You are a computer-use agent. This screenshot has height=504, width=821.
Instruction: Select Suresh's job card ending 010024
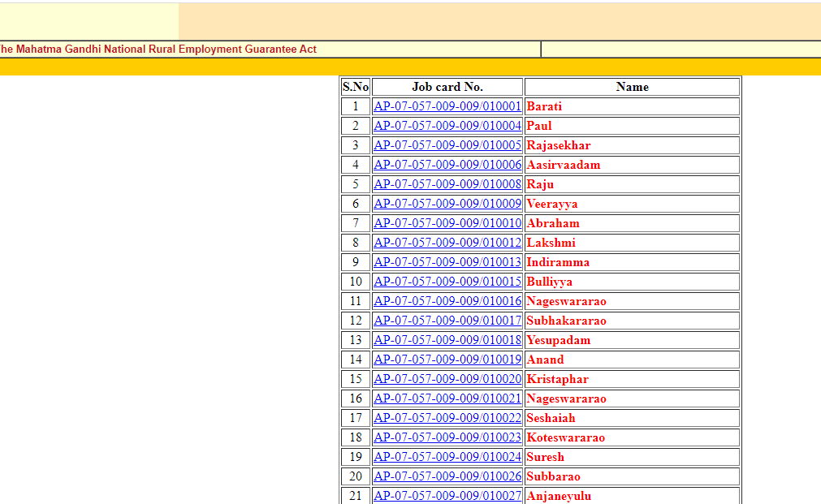click(447, 457)
